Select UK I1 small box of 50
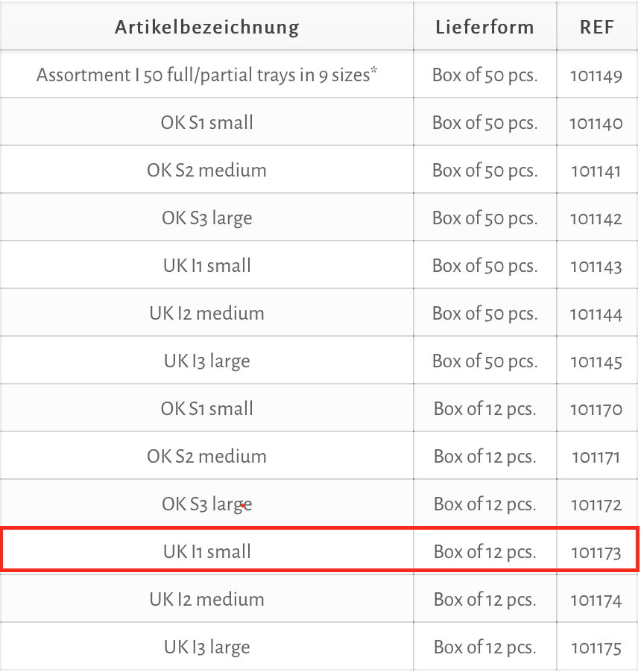641x672 pixels. 319,265
